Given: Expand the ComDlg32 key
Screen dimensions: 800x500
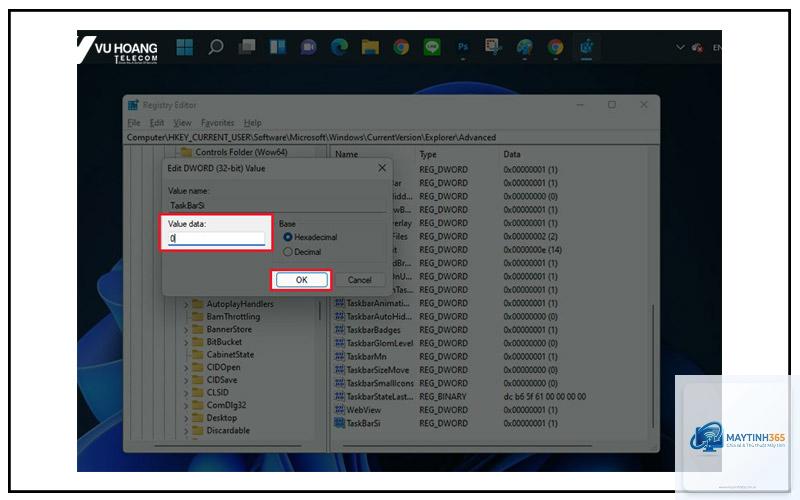Looking at the screenshot, I should click(x=186, y=406).
